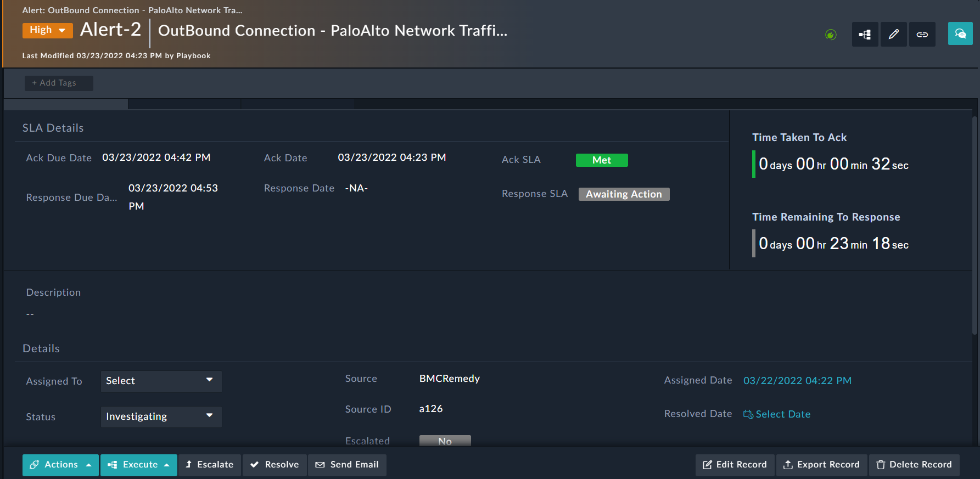This screenshot has width=980, height=479.
Task: Click the Response Date -NA- value
Action: click(x=356, y=188)
